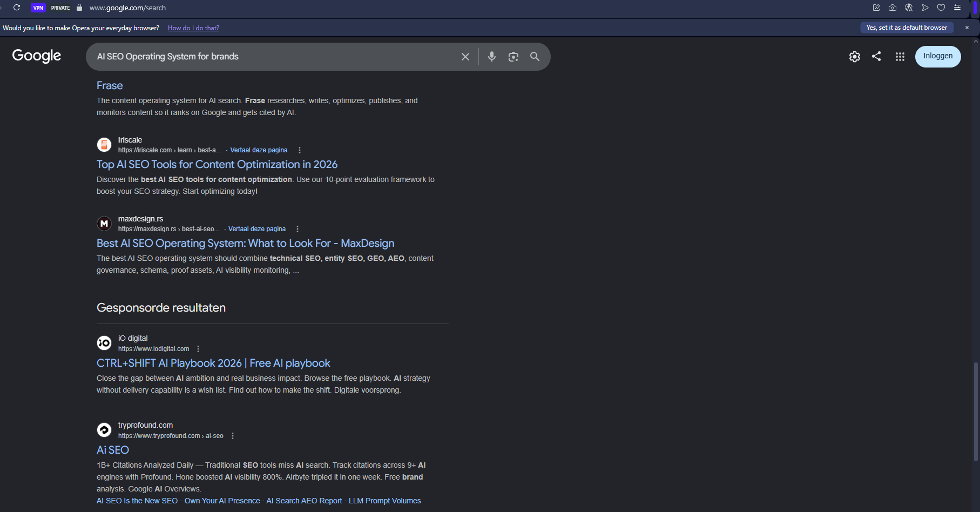Expand options for the maxdesign.rs result
Viewport: 980px width, 512px height.
pyautogui.click(x=298, y=229)
